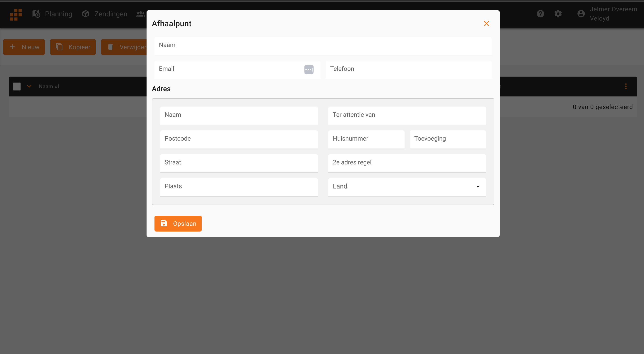
Task: Open settings gear icon in header
Action: (558, 14)
